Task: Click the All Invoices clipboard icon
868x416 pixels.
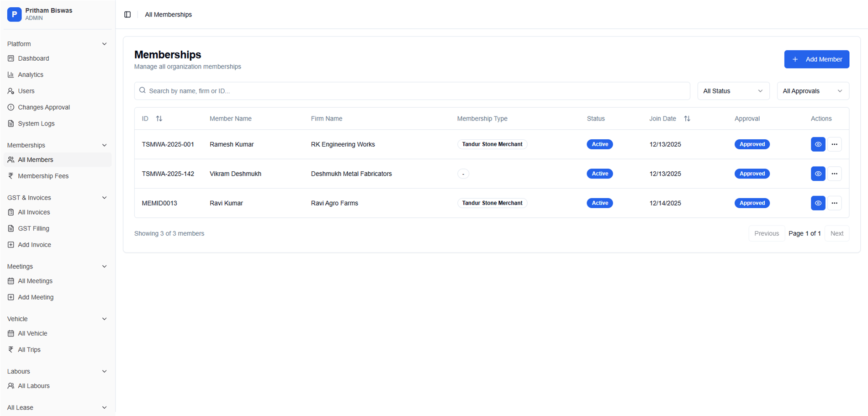Action: (11, 212)
